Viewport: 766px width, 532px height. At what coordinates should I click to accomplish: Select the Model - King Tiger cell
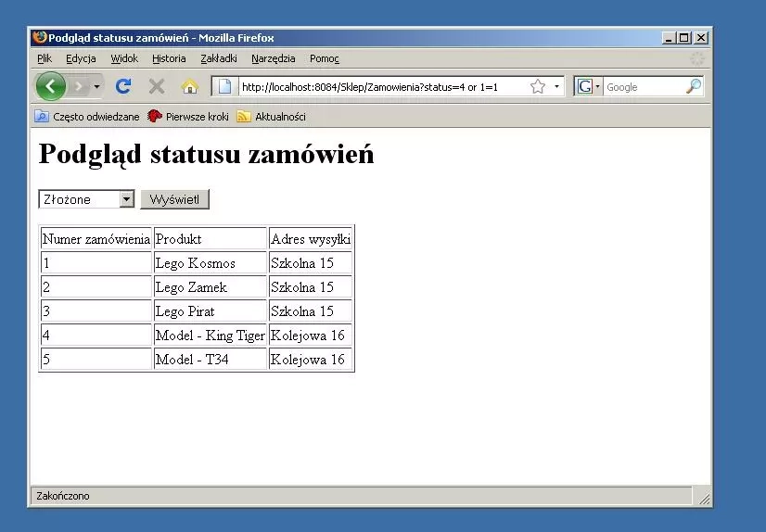[211, 336]
